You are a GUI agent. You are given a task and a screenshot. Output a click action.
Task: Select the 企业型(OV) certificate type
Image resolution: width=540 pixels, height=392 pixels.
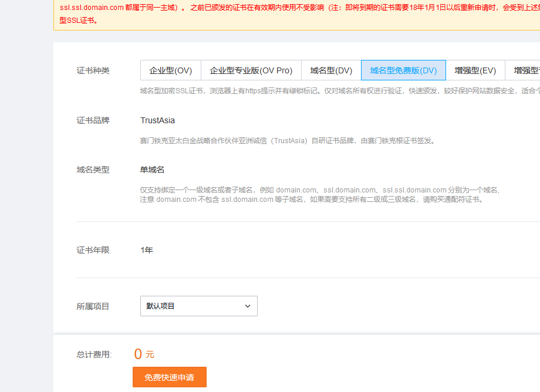click(170, 70)
